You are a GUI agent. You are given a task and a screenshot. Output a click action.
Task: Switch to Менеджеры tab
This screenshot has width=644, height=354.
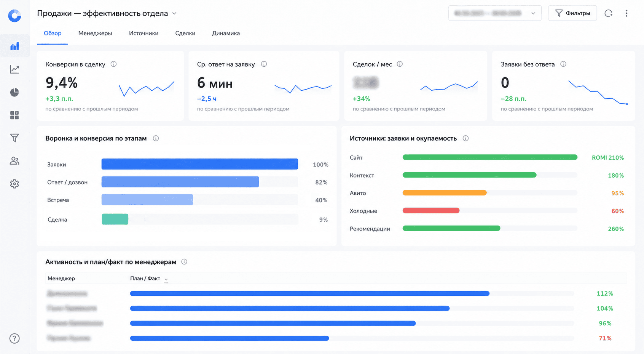(95, 33)
